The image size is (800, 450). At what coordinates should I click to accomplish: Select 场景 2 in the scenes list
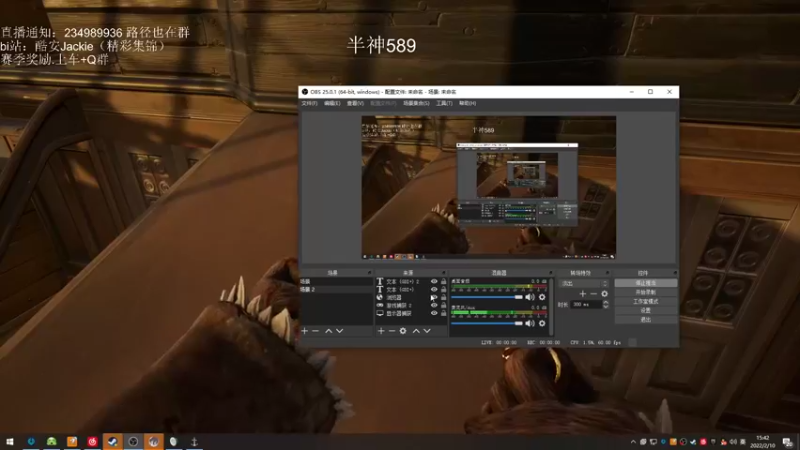click(336, 289)
